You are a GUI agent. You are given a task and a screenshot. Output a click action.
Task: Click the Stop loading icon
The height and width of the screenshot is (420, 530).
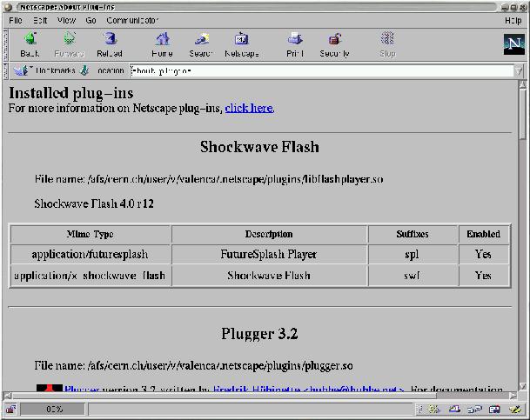(387, 43)
